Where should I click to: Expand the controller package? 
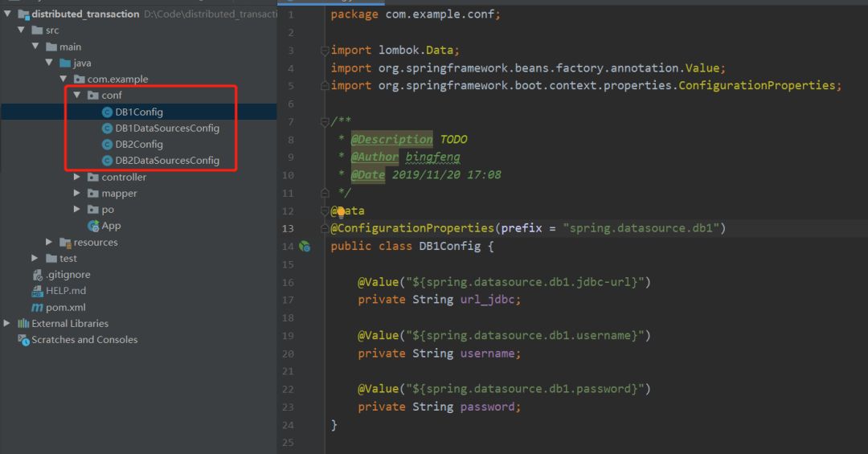point(77,178)
